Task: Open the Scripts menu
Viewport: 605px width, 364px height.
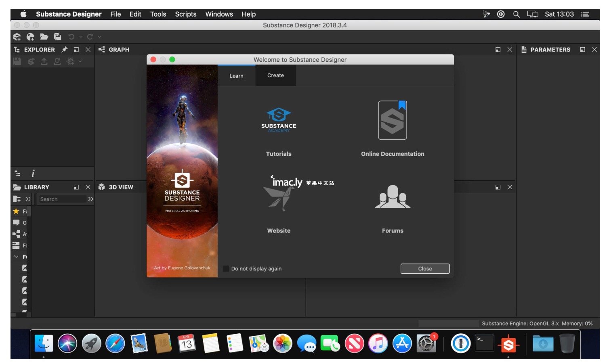Action: (x=186, y=14)
